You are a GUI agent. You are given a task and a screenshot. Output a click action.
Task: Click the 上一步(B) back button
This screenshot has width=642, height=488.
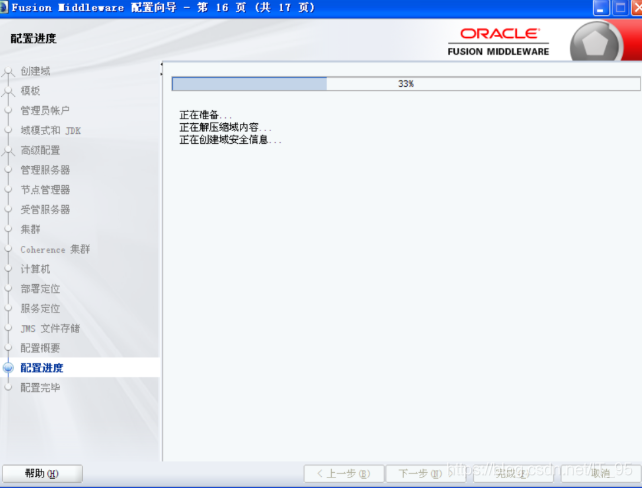coord(344,474)
